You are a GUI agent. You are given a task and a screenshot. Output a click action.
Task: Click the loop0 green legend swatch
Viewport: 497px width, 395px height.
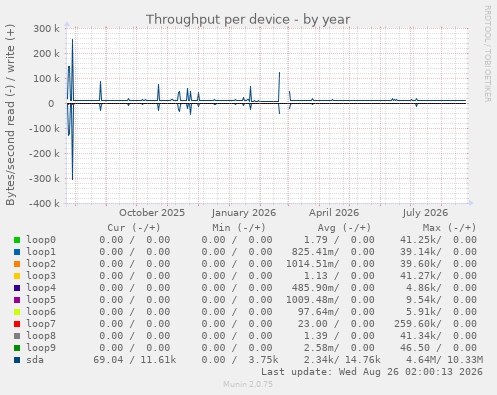[17, 240]
